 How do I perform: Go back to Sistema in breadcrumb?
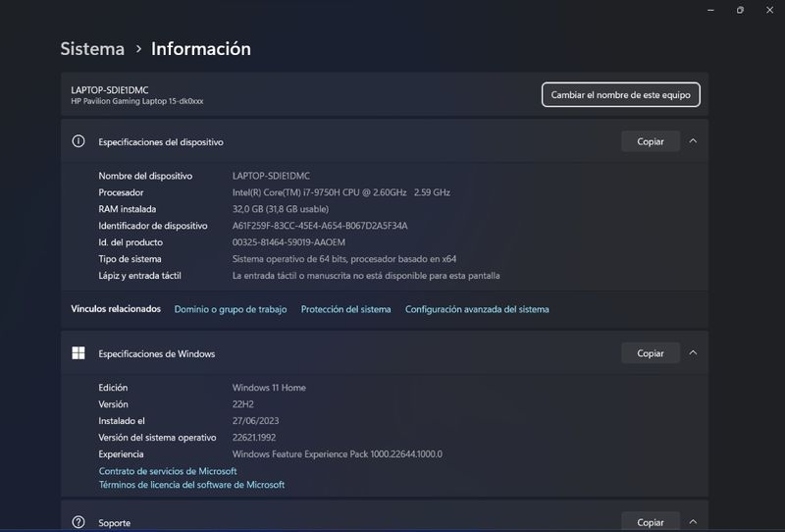[92, 49]
